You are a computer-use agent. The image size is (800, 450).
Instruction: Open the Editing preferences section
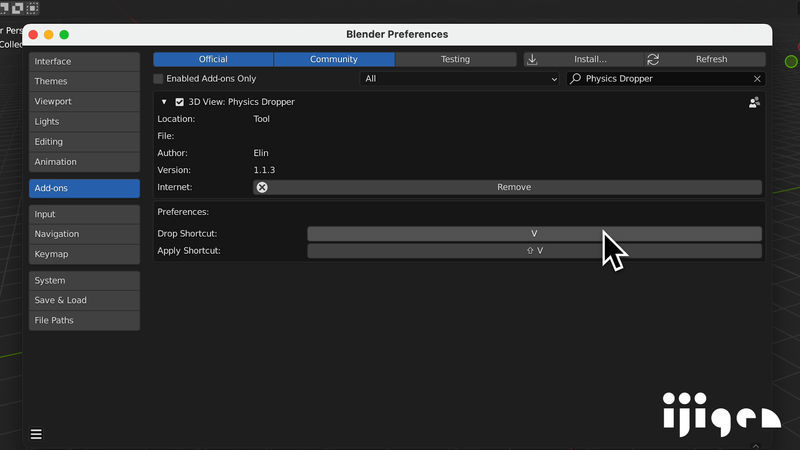click(84, 142)
